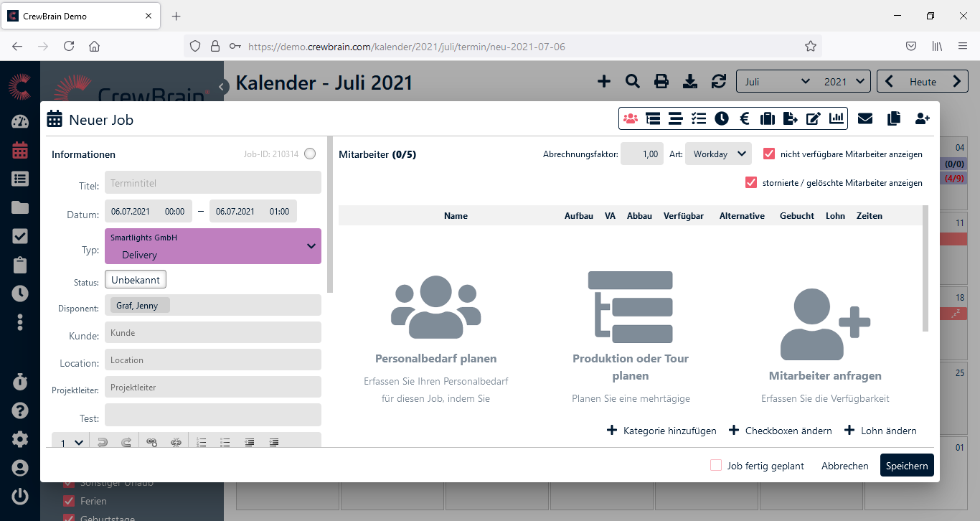Uncheck 'stornierte / gelöschte Mitarbeiter anzeigen'

click(751, 182)
